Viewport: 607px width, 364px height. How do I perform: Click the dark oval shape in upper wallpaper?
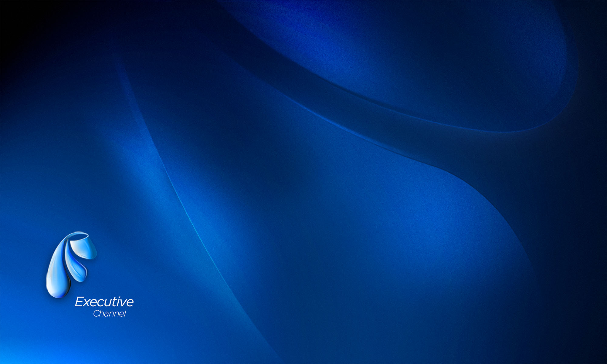[x=425, y=61]
